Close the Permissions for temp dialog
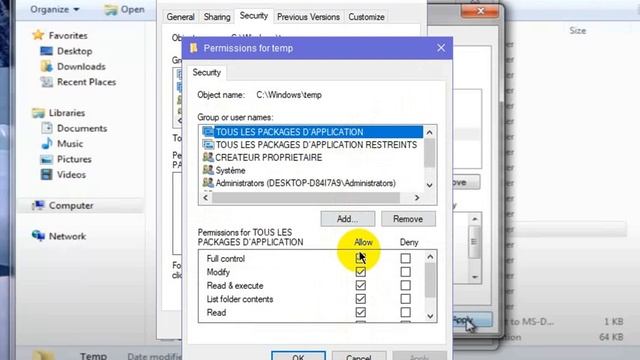This screenshot has height=360, width=640. pyautogui.click(x=441, y=48)
